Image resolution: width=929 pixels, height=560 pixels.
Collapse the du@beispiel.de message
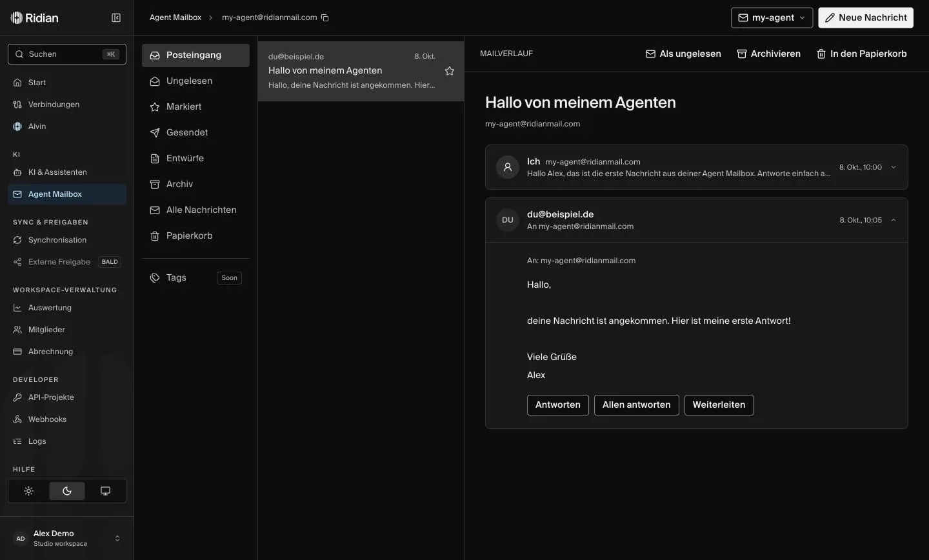pos(894,220)
